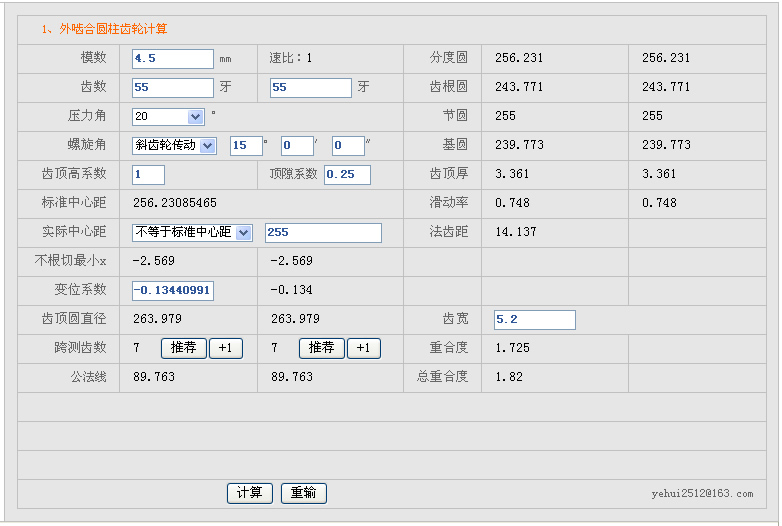Click the 实际中心距 field showing 255

point(323,233)
